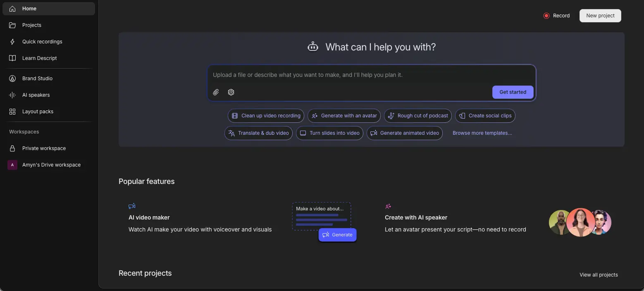Select the Home sidebar item

point(29,9)
